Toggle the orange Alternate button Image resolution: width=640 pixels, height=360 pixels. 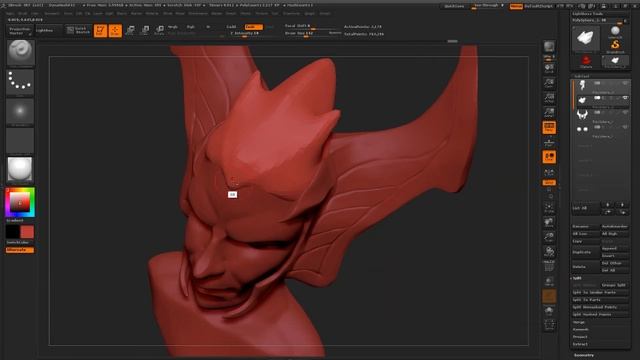[x=20, y=250]
